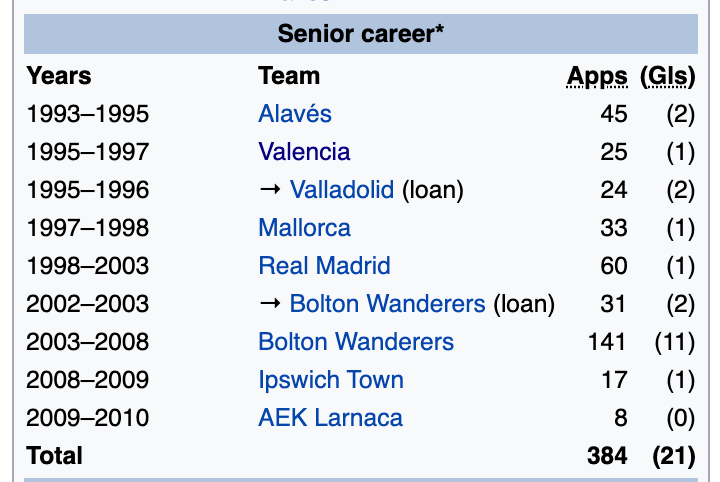The image size is (720, 482).
Task: Click the Total row label
Action: (x=55, y=456)
